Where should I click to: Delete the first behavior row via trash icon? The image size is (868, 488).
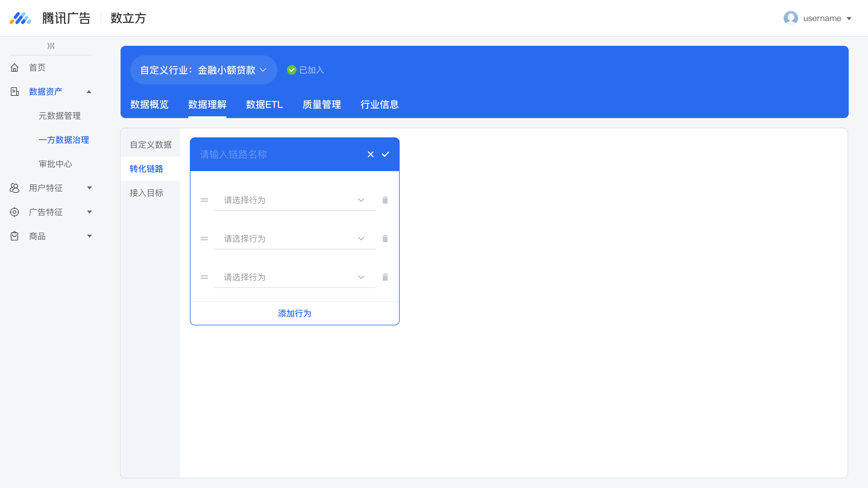[x=385, y=200]
